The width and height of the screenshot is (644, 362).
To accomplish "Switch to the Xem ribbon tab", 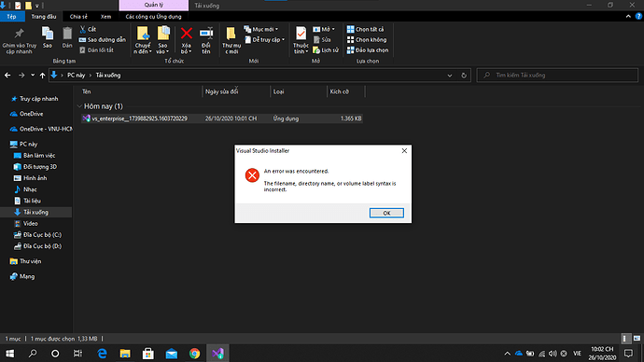I will coord(106,17).
